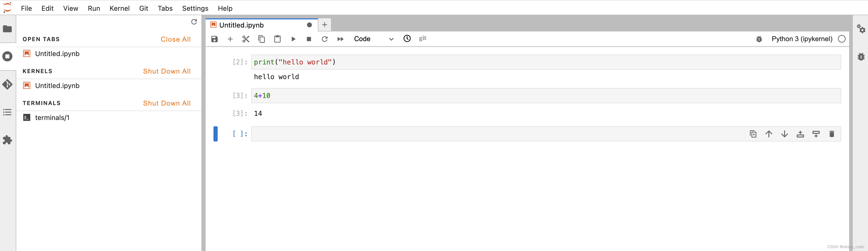Viewport: 868px width, 251px height.
Task: Insert cell above the active cell
Action: tap(800, 134)
